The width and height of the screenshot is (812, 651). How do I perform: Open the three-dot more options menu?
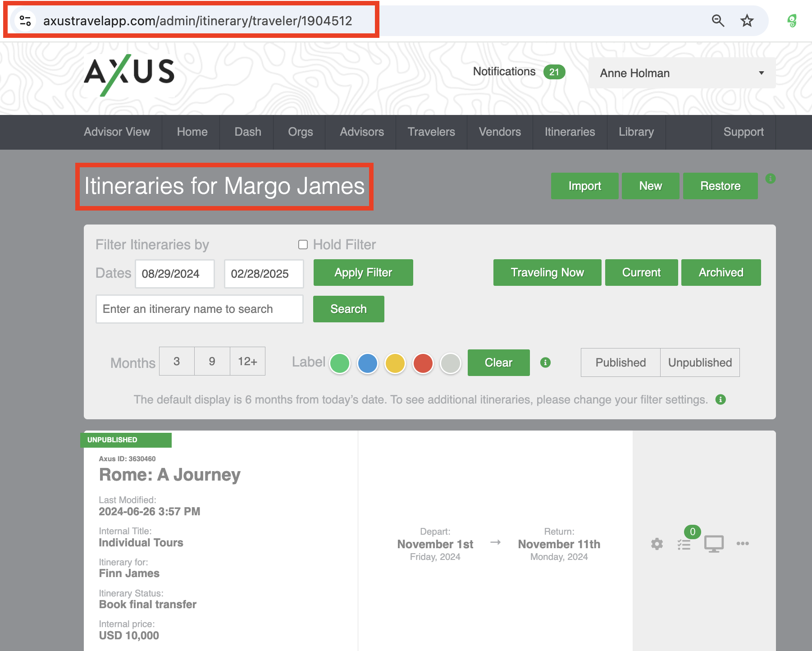click(743, 544)
